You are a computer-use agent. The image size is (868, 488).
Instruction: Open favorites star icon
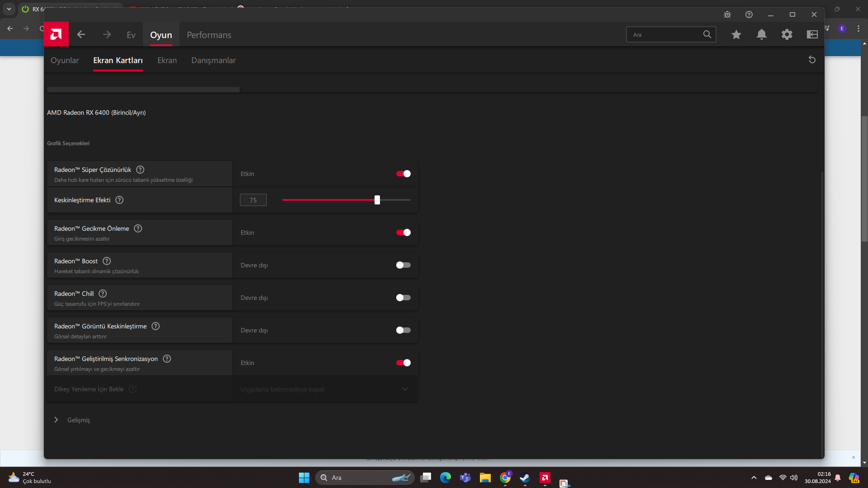[736, 34]
